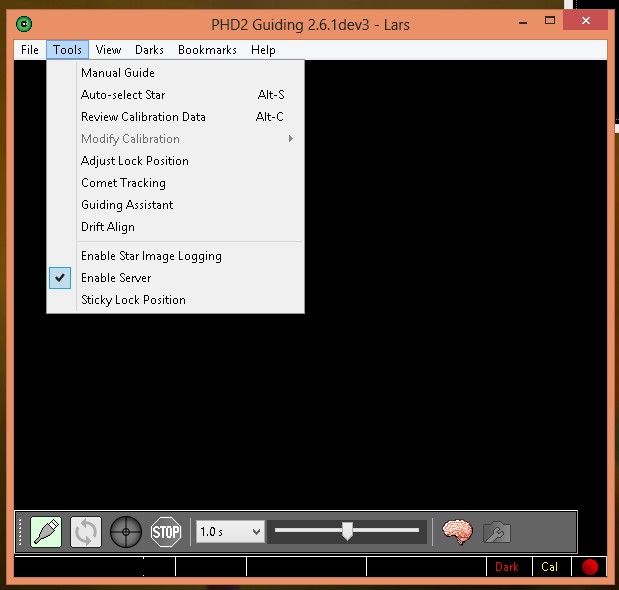The width and height of the screenshot is (619, 590).
Task: Click the Dark status bar label
Action: tap(506, 567)
